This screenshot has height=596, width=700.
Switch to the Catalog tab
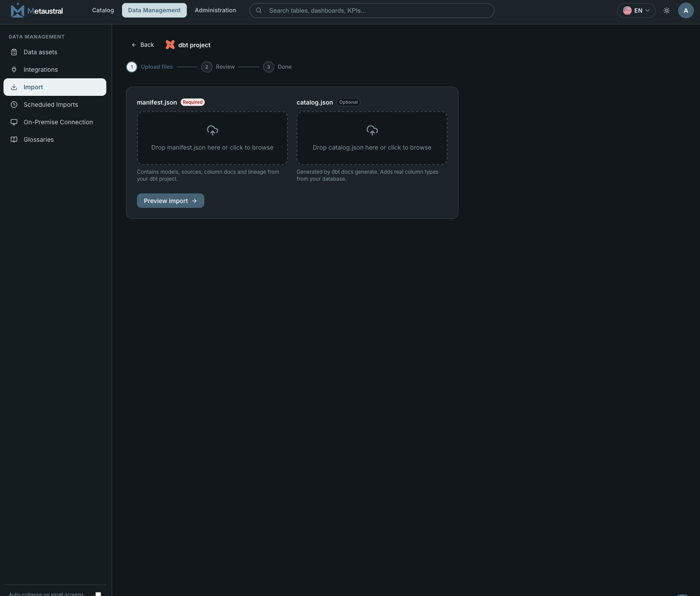[x=103, y=10]
